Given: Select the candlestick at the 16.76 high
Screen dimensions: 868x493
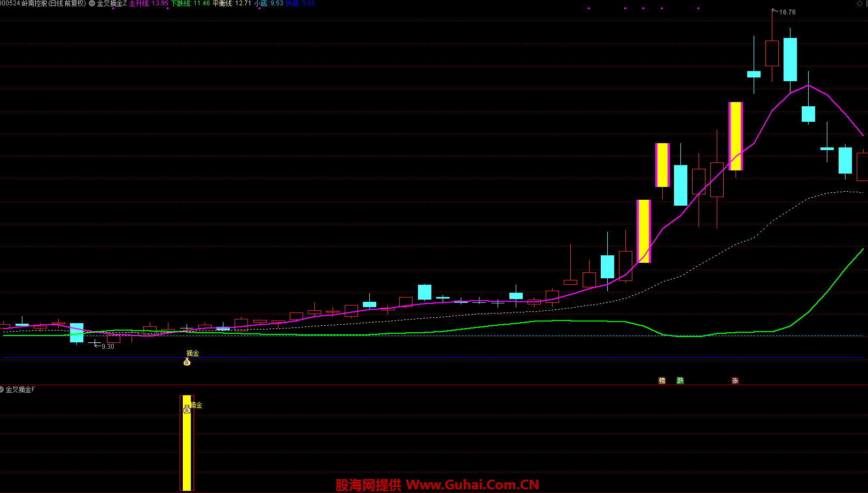Looking at the screenshot, I should 772,53.
